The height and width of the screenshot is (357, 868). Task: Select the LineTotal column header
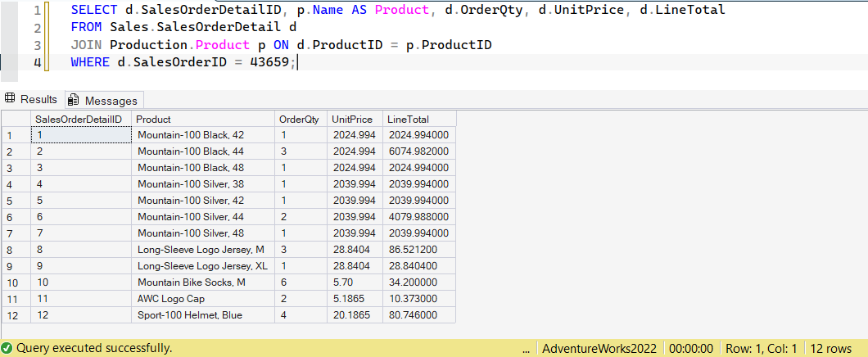pyautogui.click(x=419, y=119)
